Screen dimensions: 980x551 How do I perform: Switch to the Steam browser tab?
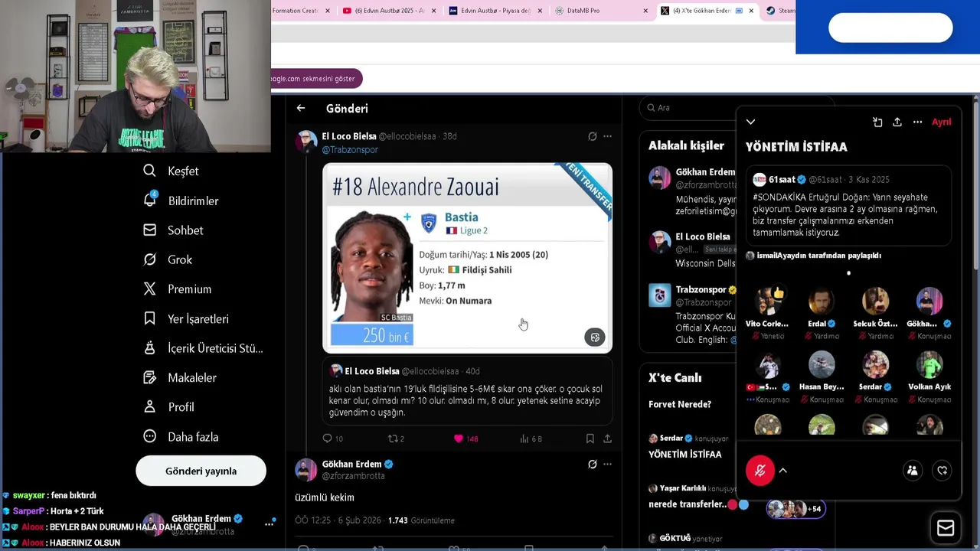(780, 11)
